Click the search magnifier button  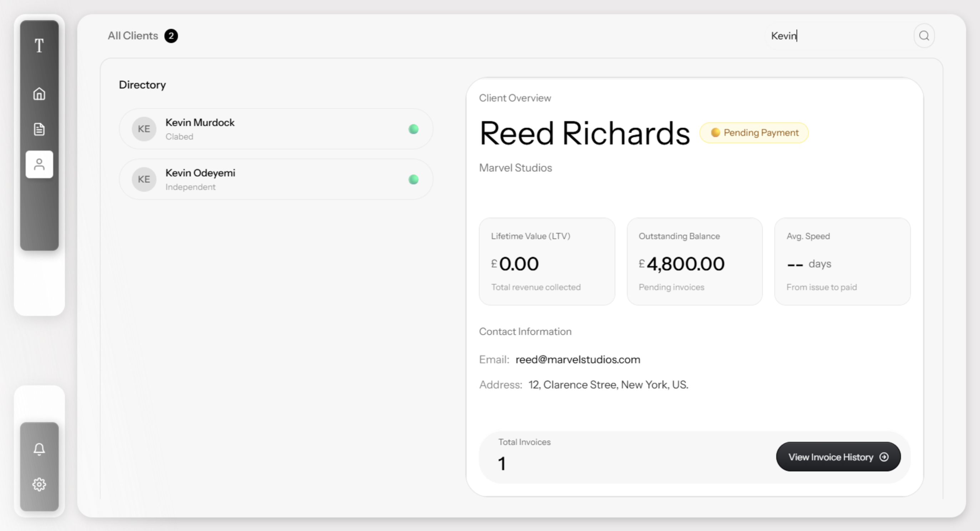(924, 36)
